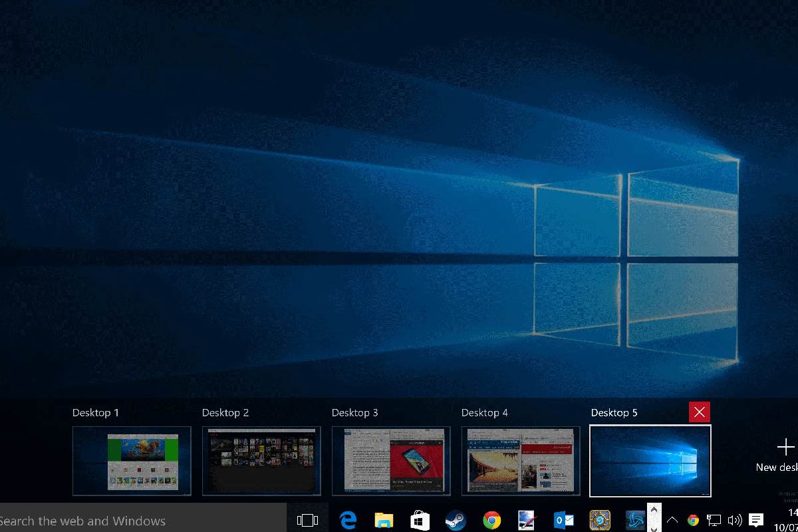Open Microsoft Edge from the taskbar

348,520
